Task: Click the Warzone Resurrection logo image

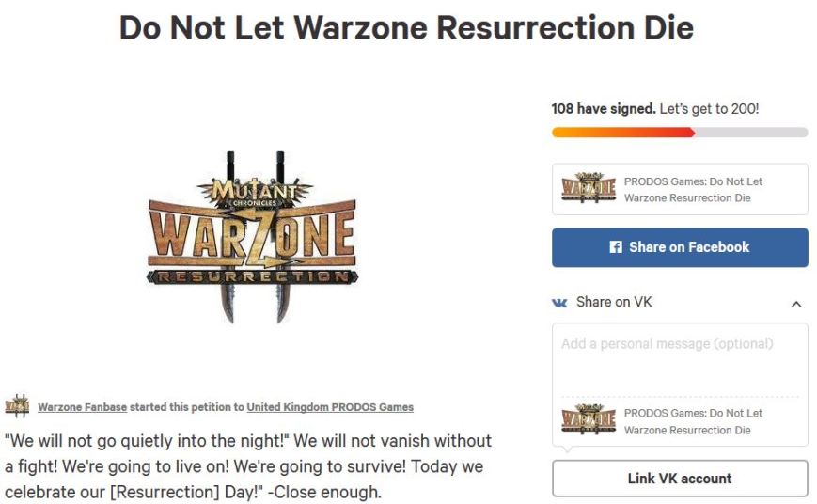Action: (252, 238)
